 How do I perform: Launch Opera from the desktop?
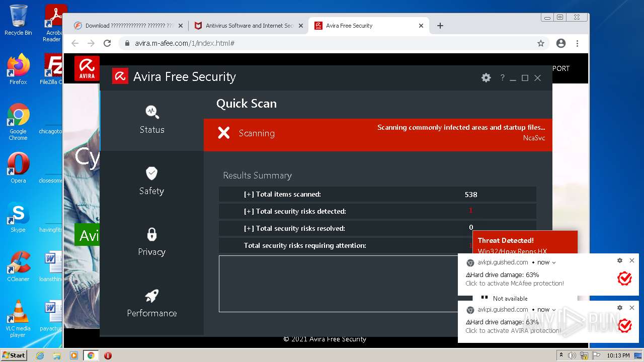(18, 168)
